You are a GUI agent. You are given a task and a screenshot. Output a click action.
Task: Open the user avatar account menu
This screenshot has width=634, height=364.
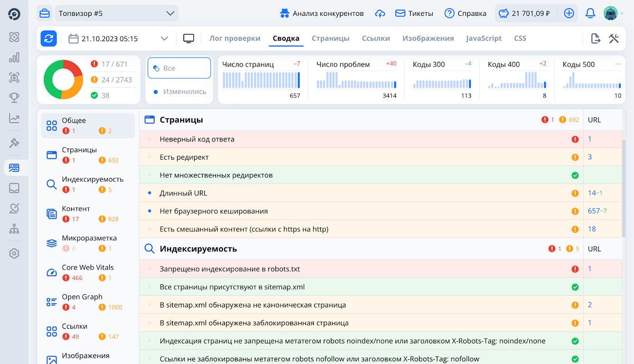[x=613, y=13]
